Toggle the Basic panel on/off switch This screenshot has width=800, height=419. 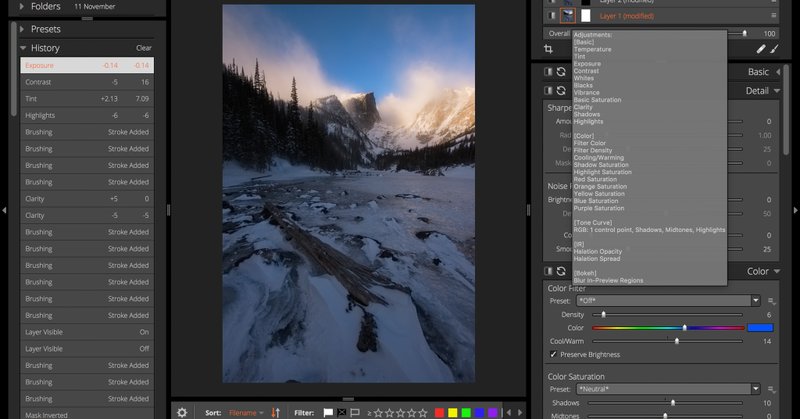coord(548,72)
